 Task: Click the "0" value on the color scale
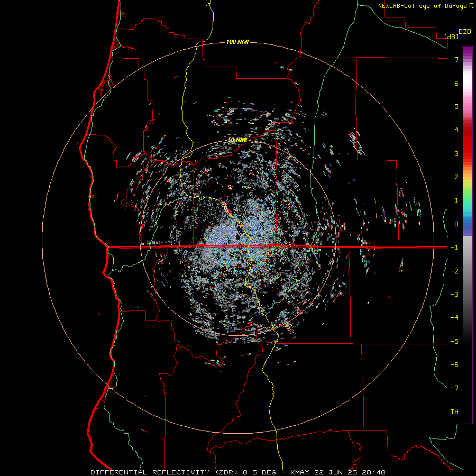point(456,224)
